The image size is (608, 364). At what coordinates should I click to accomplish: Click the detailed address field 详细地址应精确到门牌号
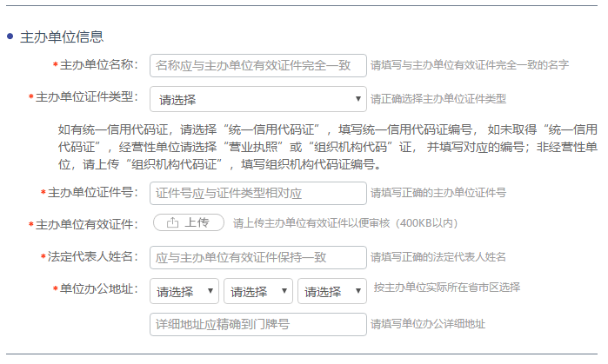pyautogui.click(x=258, y=324)
